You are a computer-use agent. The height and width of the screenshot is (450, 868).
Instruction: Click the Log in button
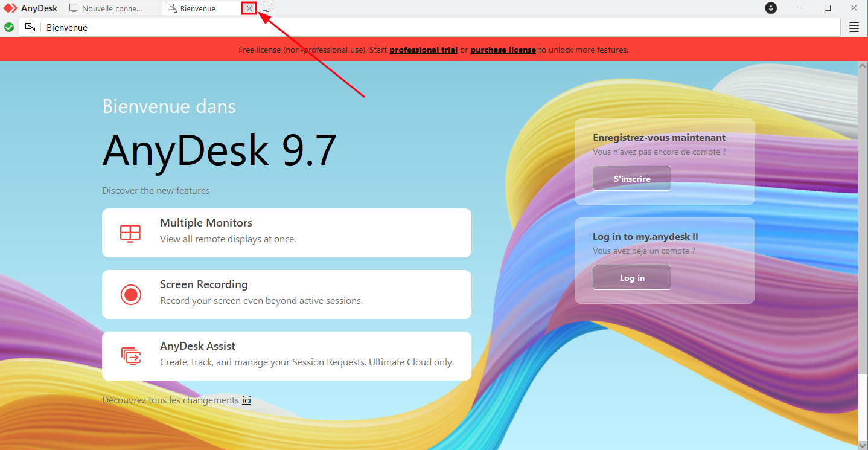[x=632, y=277]
